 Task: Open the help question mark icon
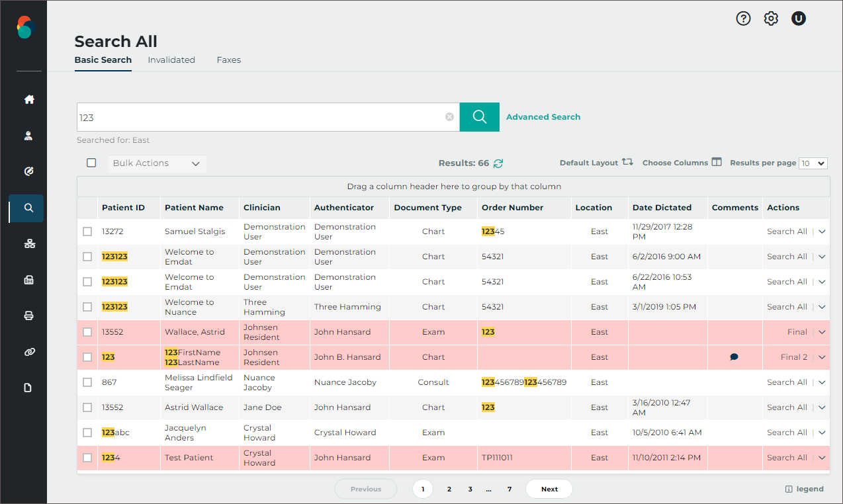tap(743, 19)
